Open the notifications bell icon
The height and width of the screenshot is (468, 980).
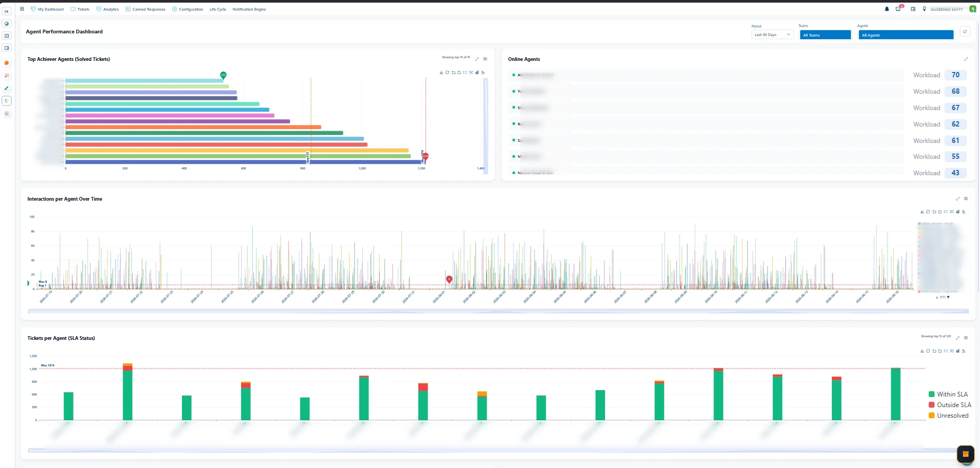click(887, 9)
